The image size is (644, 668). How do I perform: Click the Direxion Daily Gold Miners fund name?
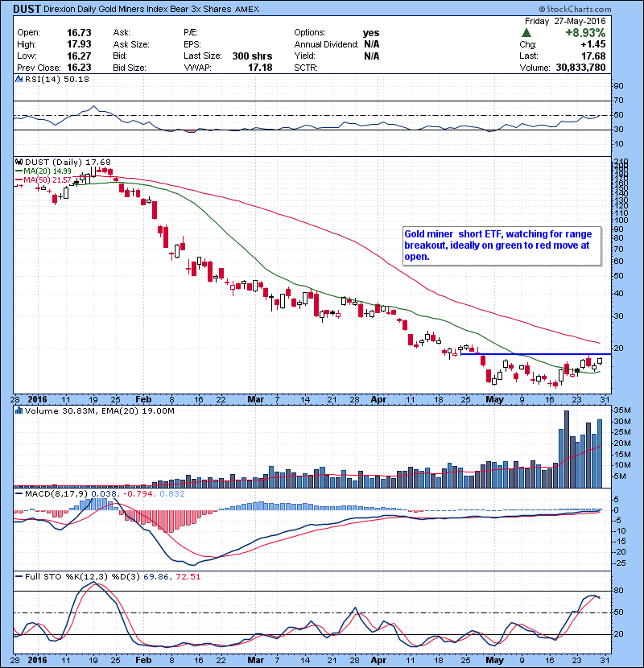click(x=137, y=9)
